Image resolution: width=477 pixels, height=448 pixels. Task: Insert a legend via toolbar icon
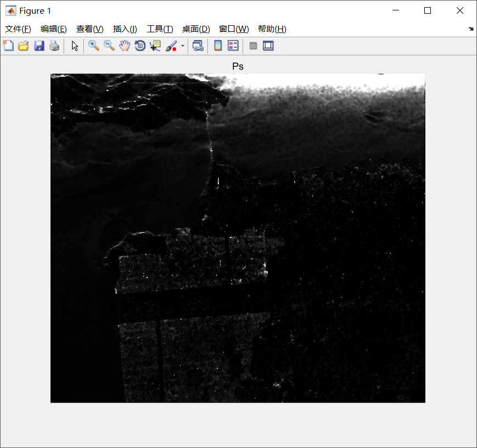click(x=233, y=46)
